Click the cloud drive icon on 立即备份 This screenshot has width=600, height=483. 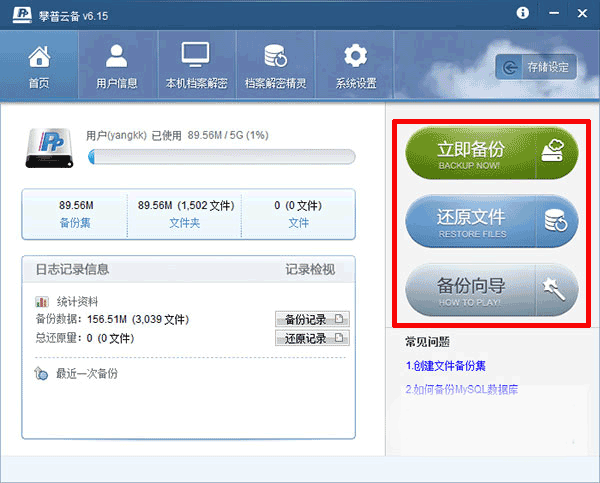553,150
